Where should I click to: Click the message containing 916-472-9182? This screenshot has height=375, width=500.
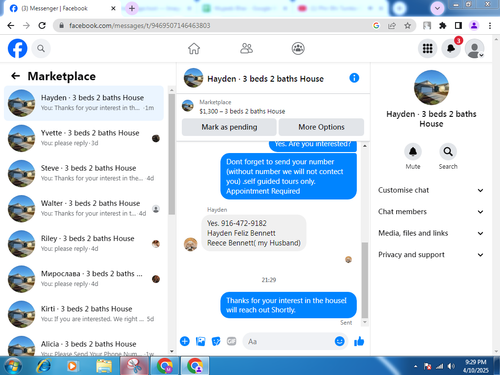pos(254,233)
